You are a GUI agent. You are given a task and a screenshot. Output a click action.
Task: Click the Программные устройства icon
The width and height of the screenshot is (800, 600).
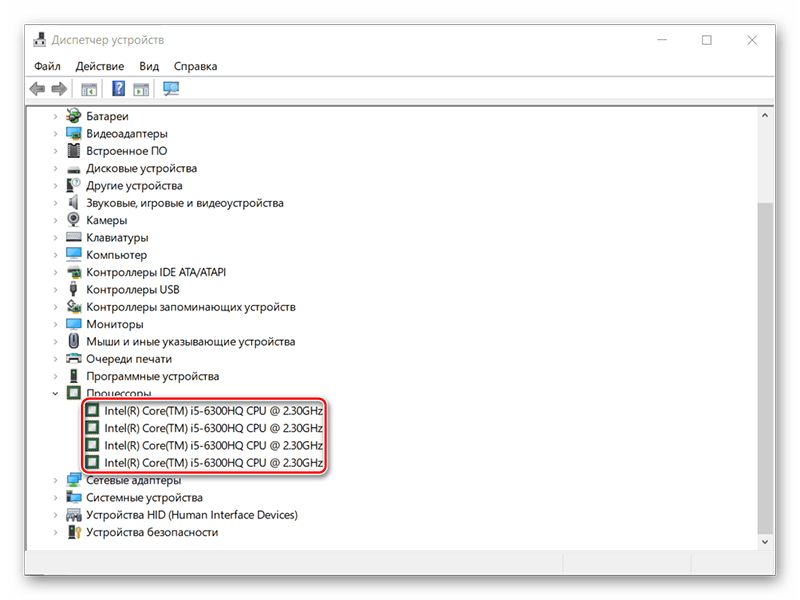[x=74, y=376]
